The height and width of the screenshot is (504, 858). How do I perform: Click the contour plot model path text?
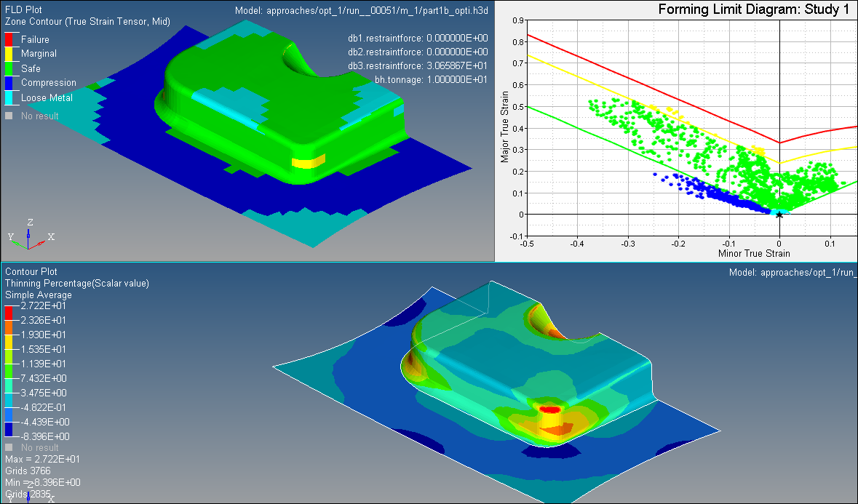pyautogui.click(x=793, y=272)
